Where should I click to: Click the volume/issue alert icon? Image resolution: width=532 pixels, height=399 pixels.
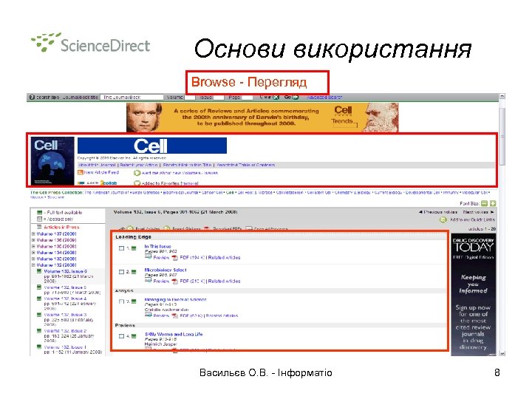pyautogui.click(x=137, y=173)
